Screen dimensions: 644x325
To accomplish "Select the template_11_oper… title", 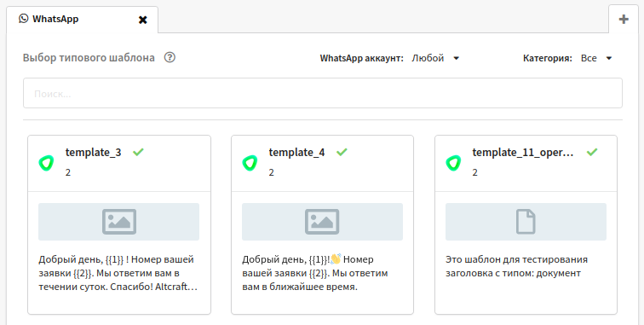I will tap(523, 153).
